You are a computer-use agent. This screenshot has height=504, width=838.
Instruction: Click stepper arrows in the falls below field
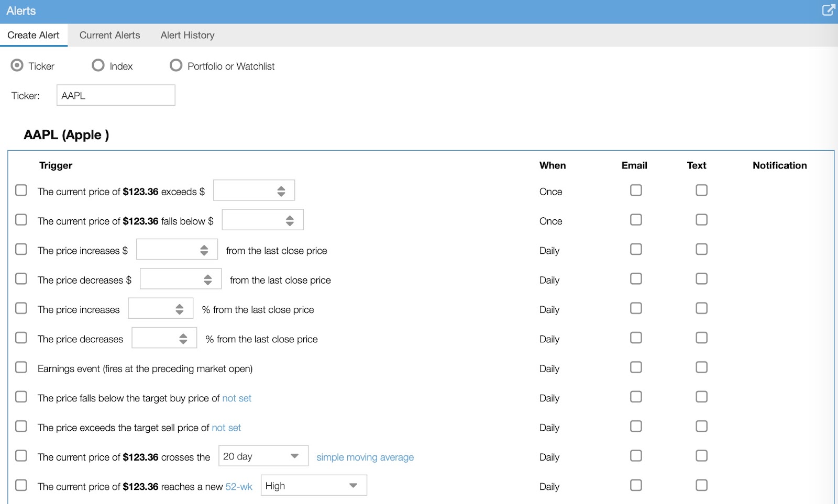tap(290, 221)
